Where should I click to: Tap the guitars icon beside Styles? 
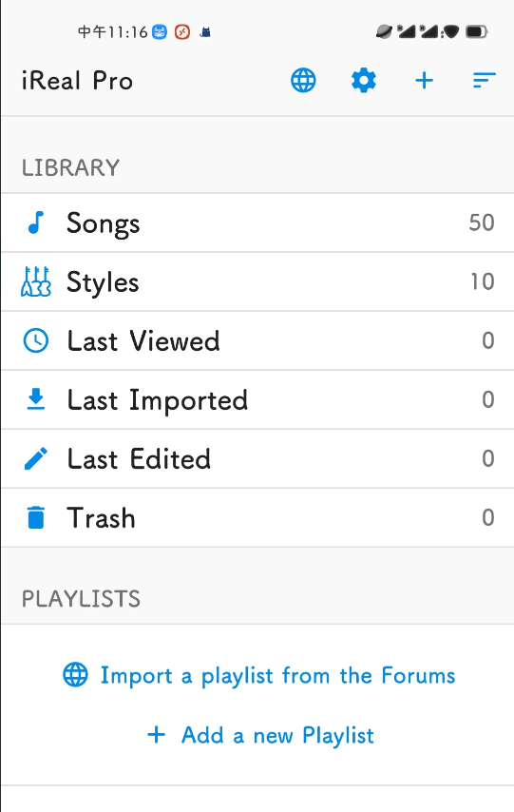point(36,281)
